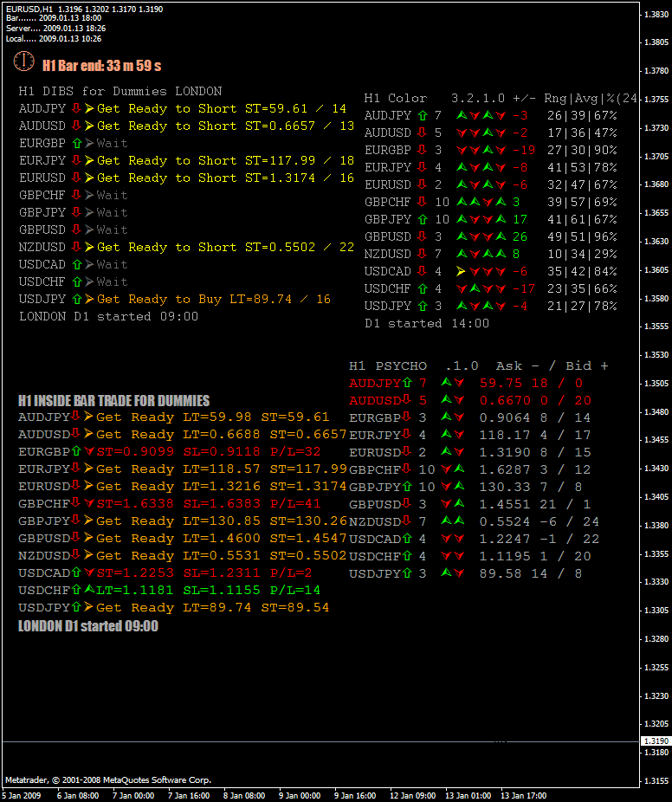Click red arrowhead before ST=1.6338 in Inside Bar

pos(89,503)
